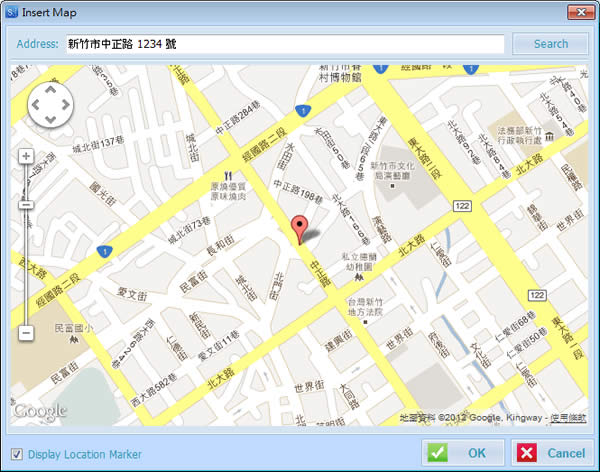Zoom in with the plus button
Screen dimensions: 600x472
tap(26, 156)
